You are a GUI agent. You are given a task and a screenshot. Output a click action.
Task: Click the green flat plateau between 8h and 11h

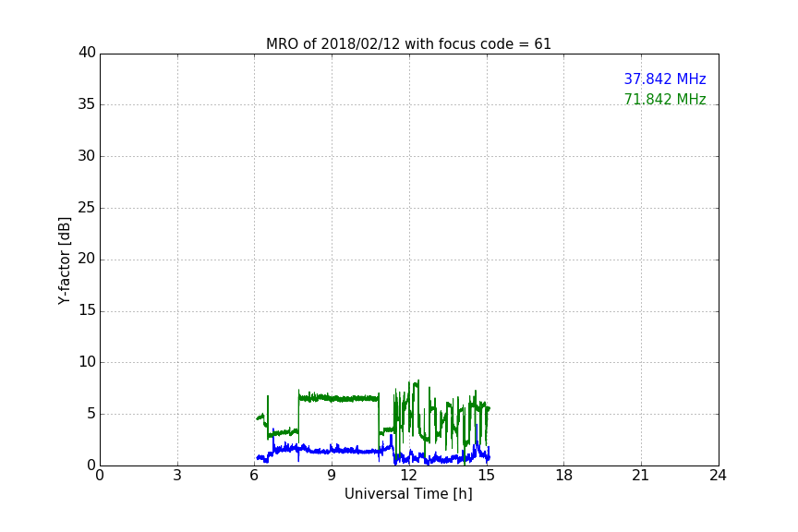338,398
